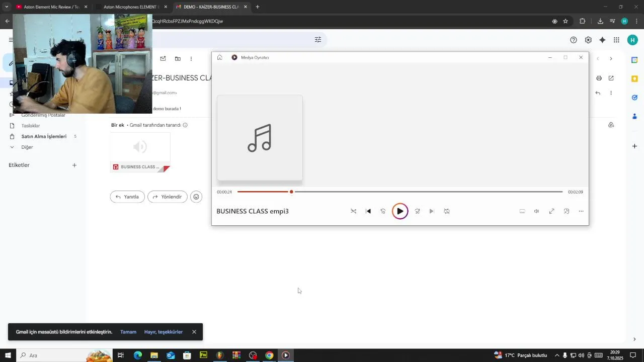Open Google Tasks in the side panel
Screen dimensions: 644x362
tap(634, 98)
